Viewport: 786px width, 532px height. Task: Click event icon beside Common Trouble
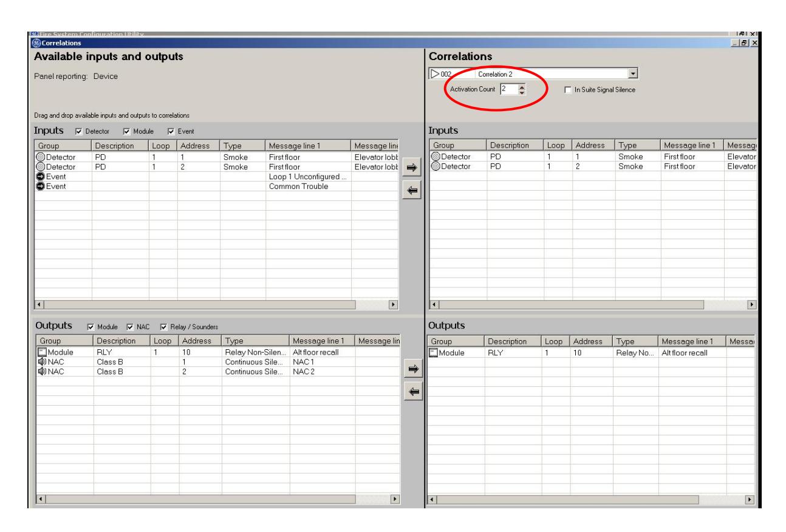tap(42, 186)
